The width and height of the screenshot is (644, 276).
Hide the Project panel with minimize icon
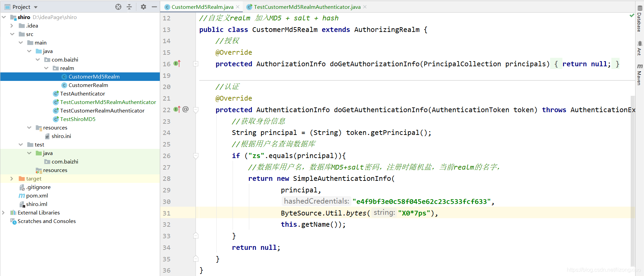pyautogui.click(x=154, y=7)
